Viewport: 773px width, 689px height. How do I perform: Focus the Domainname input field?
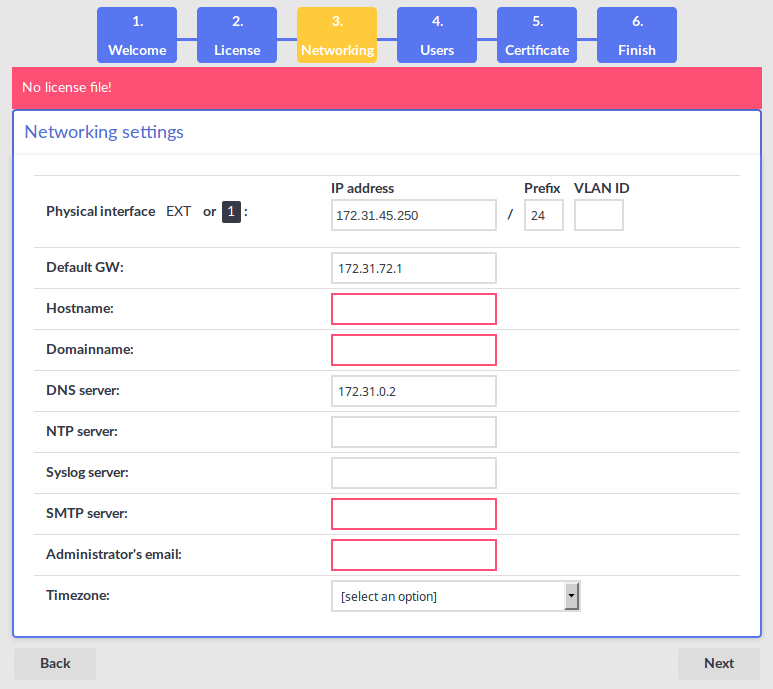click(413, 350)
